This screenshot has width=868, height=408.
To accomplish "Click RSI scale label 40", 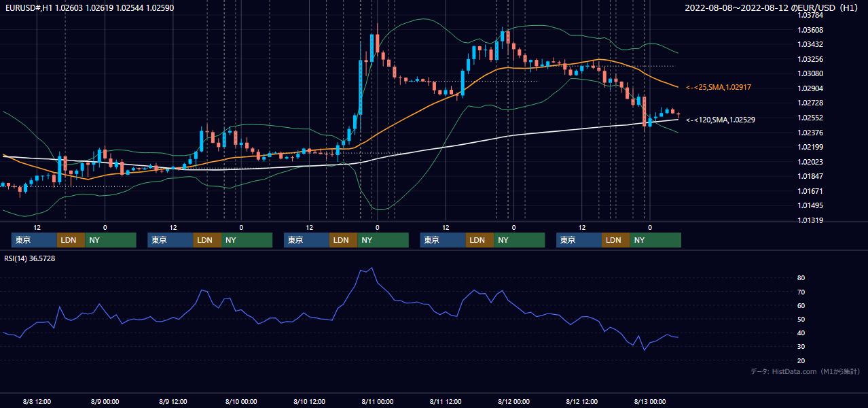I will (801, 333).
